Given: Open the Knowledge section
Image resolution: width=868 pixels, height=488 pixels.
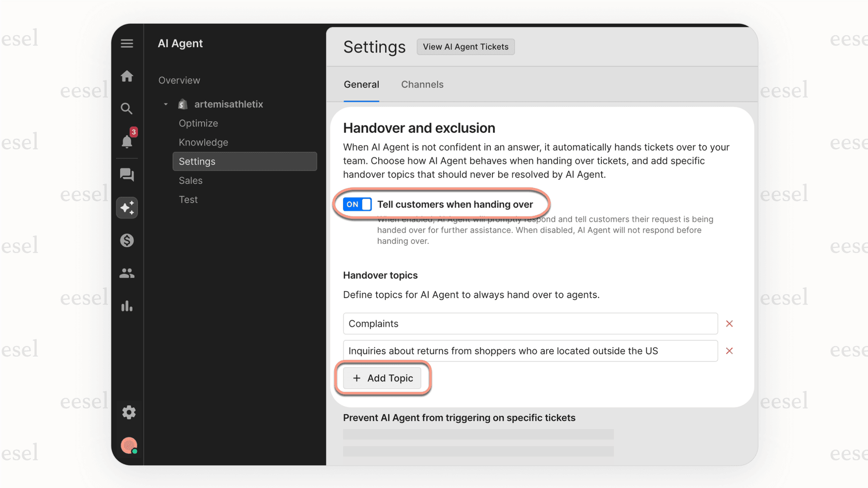Looking at the screenshot, I should click(203, 142).
